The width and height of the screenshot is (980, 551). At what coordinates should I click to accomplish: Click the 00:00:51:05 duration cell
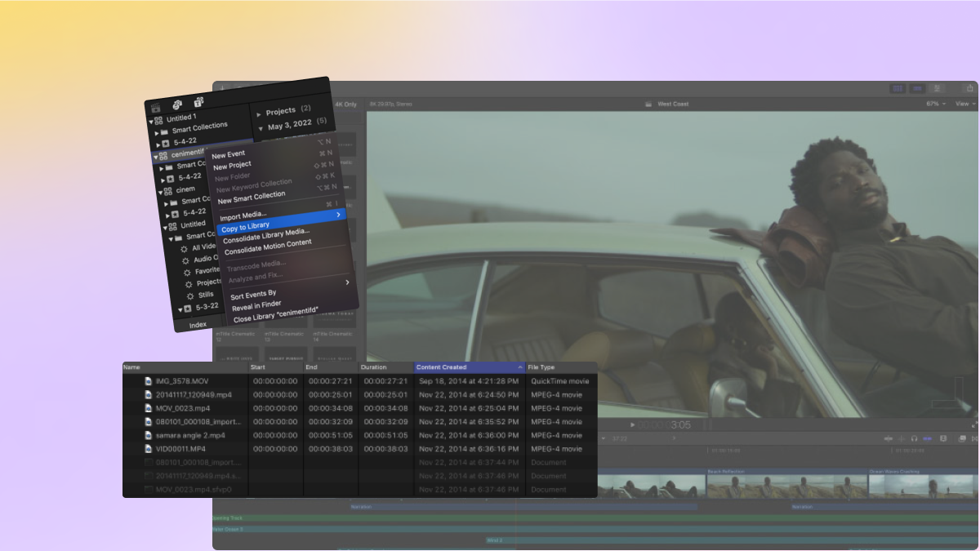[385, 435]
